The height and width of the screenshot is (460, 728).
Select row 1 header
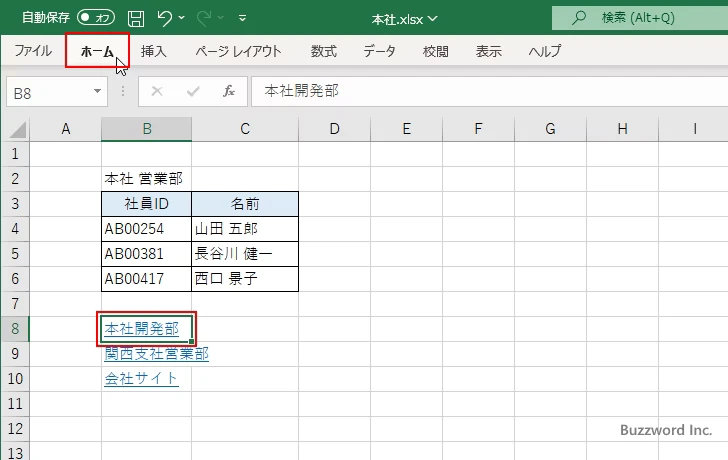[x=15, y=154]
